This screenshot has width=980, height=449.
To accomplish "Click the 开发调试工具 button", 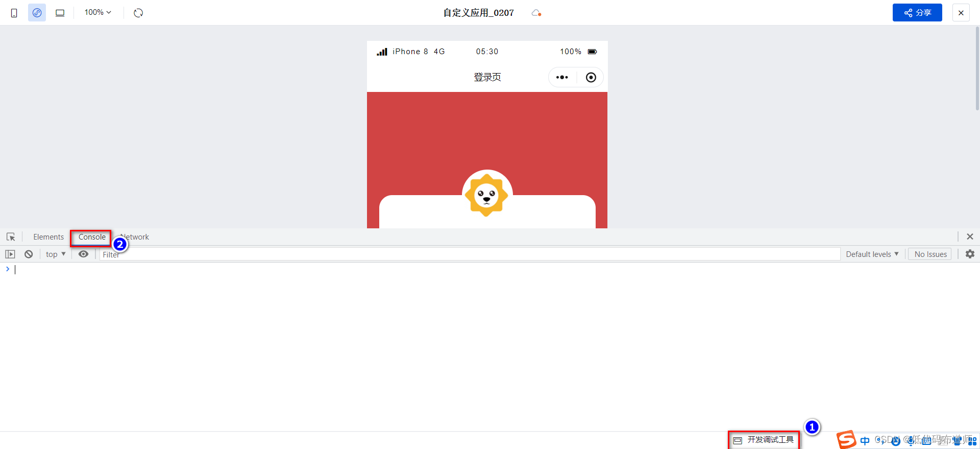I will point(764,440).
